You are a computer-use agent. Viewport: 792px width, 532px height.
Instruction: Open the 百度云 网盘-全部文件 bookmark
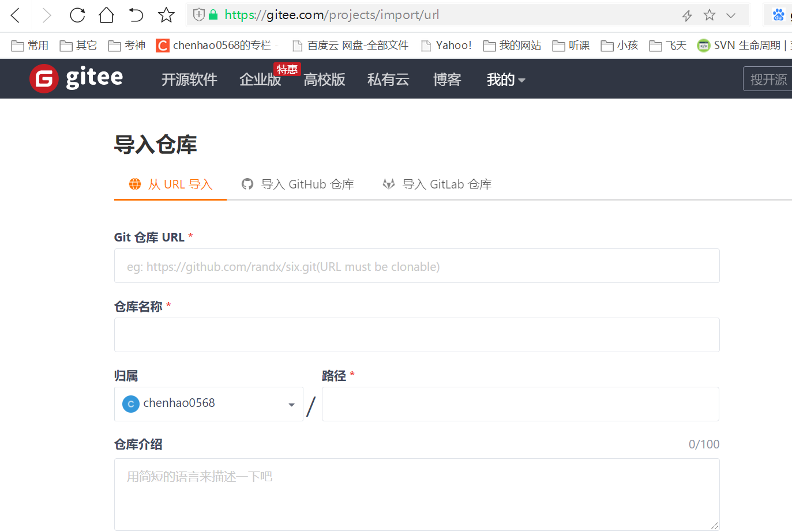coord(350,46)
